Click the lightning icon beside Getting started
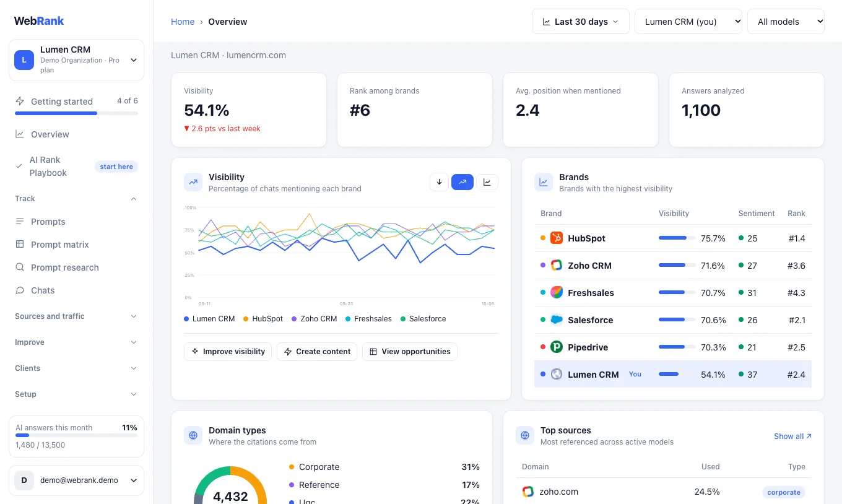This screenshot has height=504, width=842. point(20,101)
